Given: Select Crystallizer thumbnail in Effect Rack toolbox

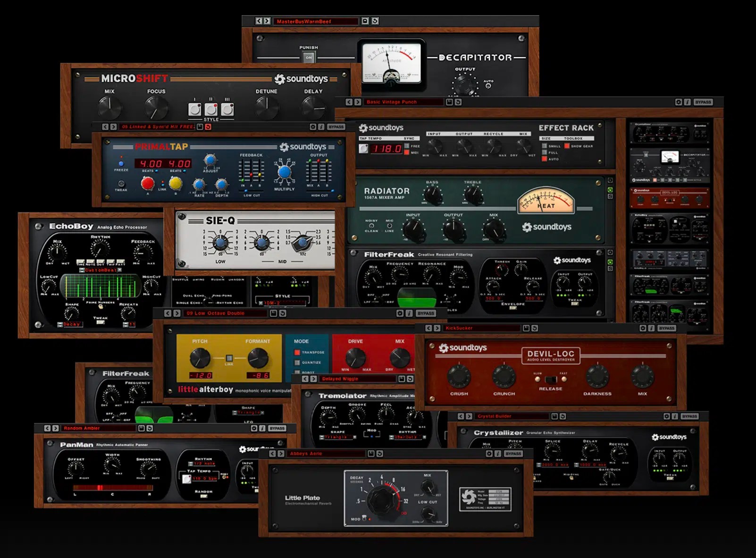Looking at the screenshot, I should (670, 132).
